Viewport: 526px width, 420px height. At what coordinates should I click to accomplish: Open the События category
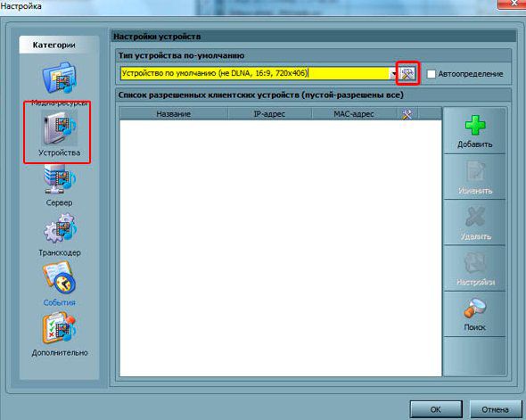pos(60,284)
